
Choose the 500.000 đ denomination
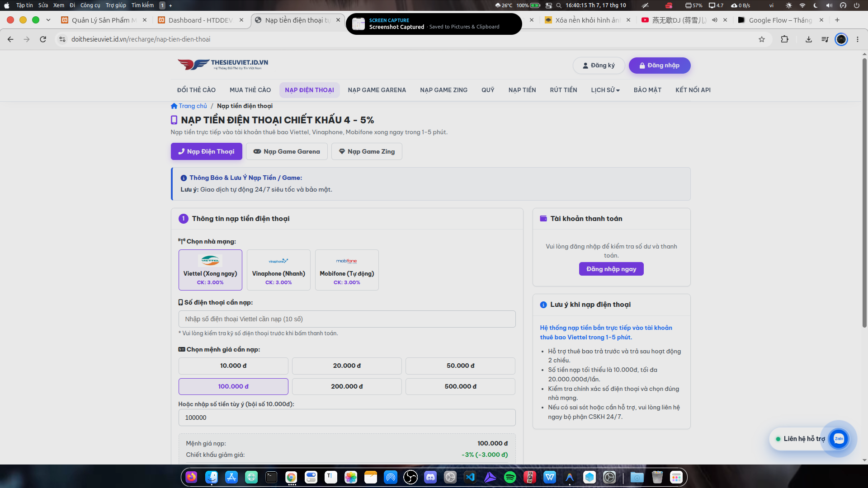tap(460, 386)
